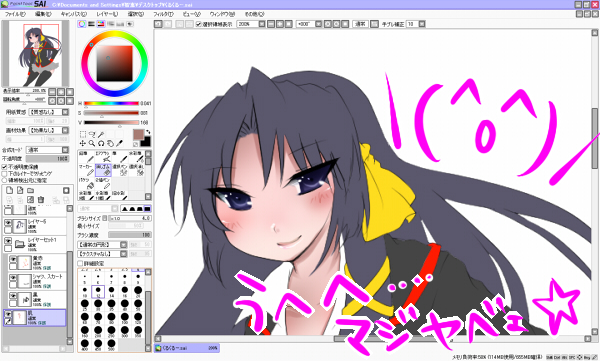Click zoom out minus button in toolbar
Screen dimensions: 600x361
pos(271,24)
